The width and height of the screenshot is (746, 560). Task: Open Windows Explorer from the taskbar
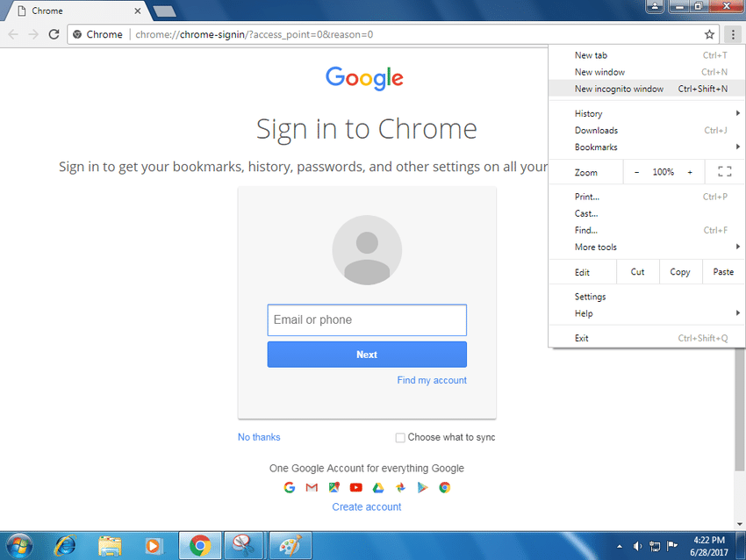click(110, 546)
